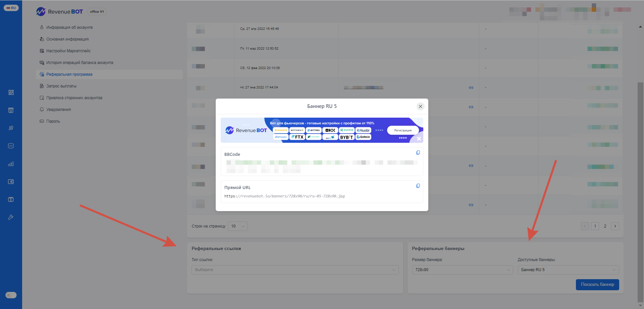Click the RevenueBot banner image preview
The image size is (644, 309).
322,130
